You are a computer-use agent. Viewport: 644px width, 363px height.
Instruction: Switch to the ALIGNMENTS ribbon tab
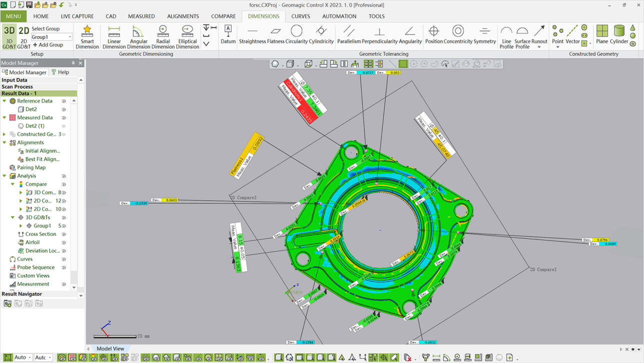coord(183,16)
